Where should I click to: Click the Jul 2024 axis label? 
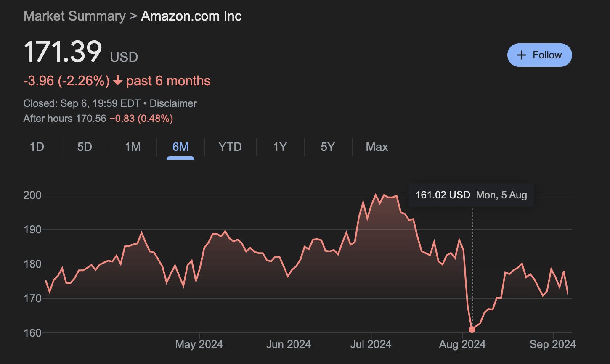pyautogui.click(x=370, y=344)
